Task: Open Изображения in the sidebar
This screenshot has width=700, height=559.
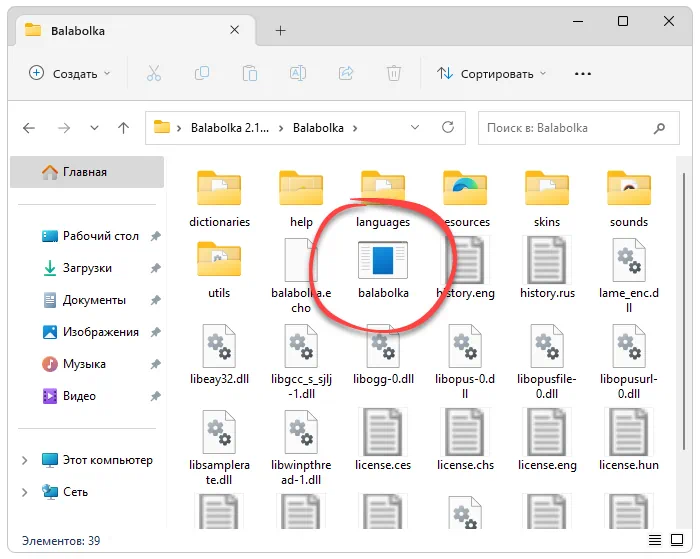Action: coord(89,332)
